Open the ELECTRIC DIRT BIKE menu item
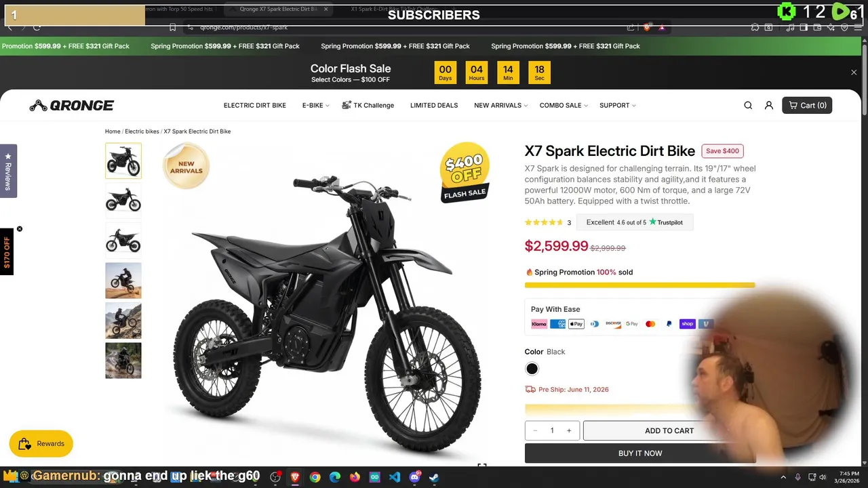The height and width of the screenshot is (488, 868). 255,105
